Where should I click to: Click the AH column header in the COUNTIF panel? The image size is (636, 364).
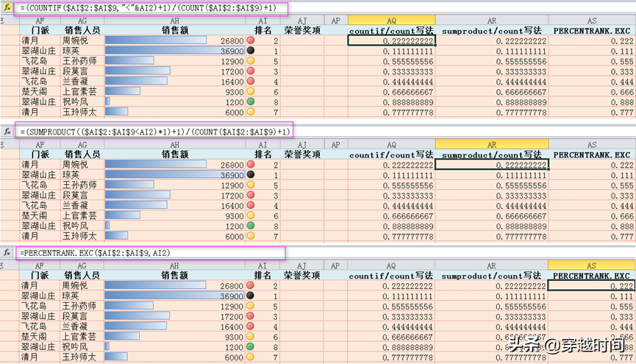pos(175,21)
